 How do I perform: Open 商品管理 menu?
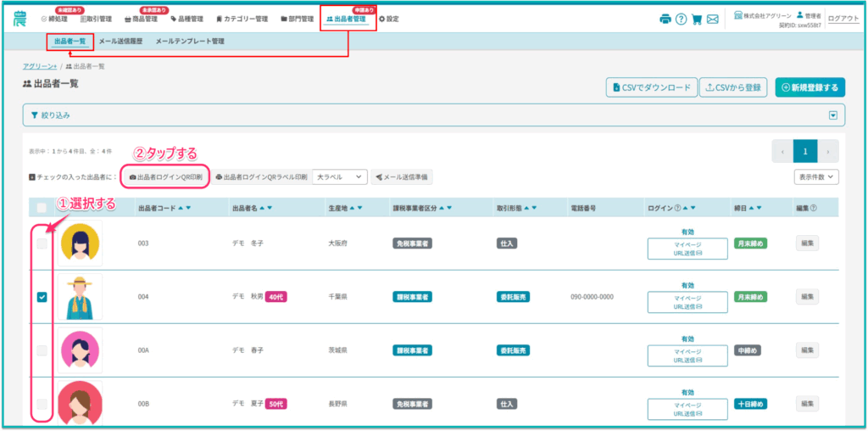tap(142, 19)
